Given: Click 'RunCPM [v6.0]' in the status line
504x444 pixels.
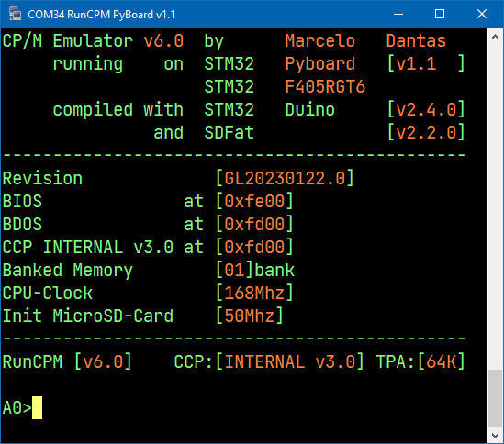Looking at the screenshot, I should coord(67,361).
